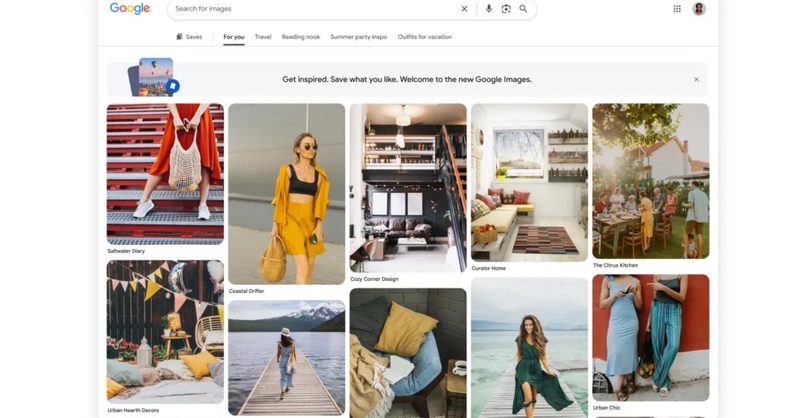This screenshot has width=800, height=418.
Task: Open the Google apps grid icon
Action: point(677,9)
